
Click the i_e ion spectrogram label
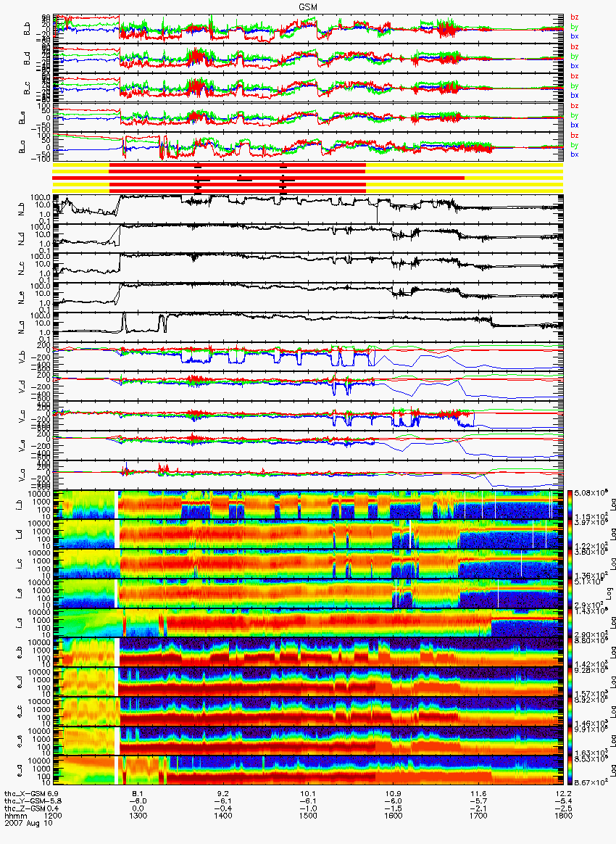pos(19,593)
